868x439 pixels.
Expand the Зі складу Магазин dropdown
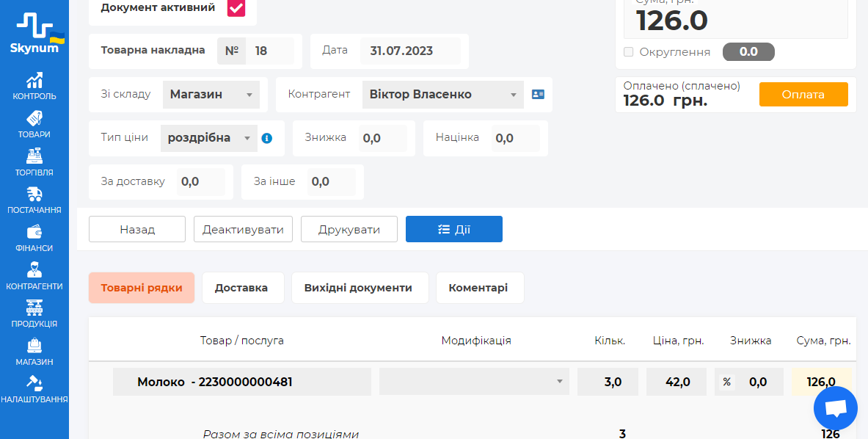[x=211, y=95]
